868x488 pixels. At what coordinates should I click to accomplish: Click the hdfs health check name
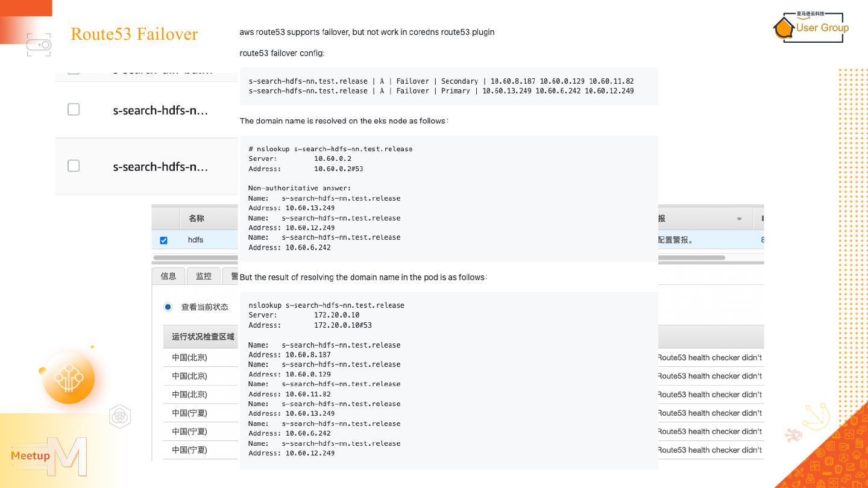click(195, 240)
